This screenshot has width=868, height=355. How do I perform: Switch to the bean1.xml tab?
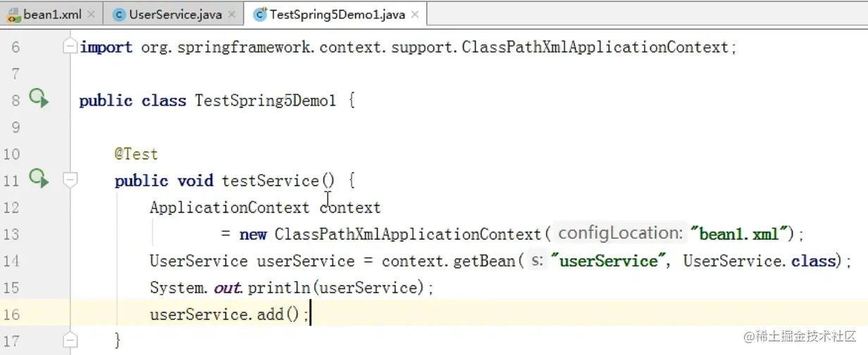pos(53,14)
